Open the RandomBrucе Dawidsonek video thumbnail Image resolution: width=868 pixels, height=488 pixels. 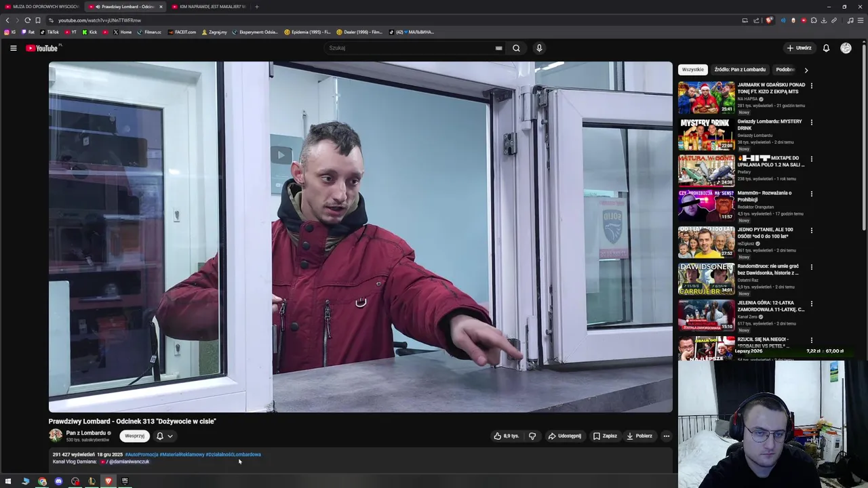pos(707,279)
